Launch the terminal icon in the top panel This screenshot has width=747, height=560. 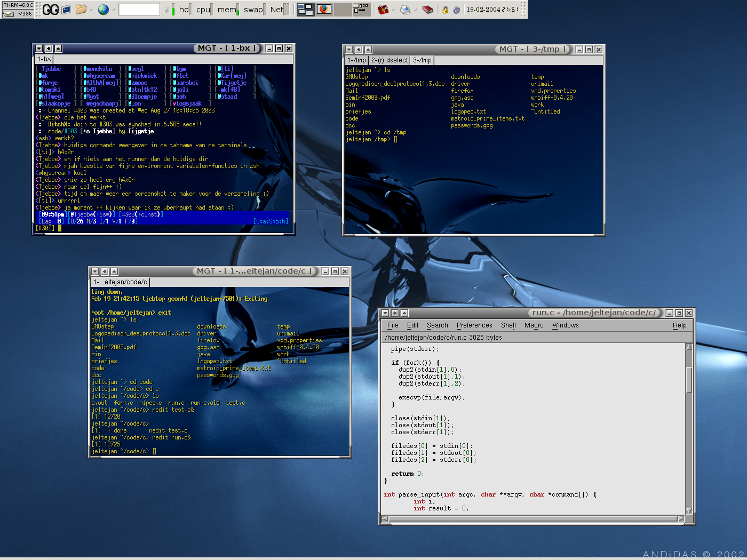pos(66,10)
